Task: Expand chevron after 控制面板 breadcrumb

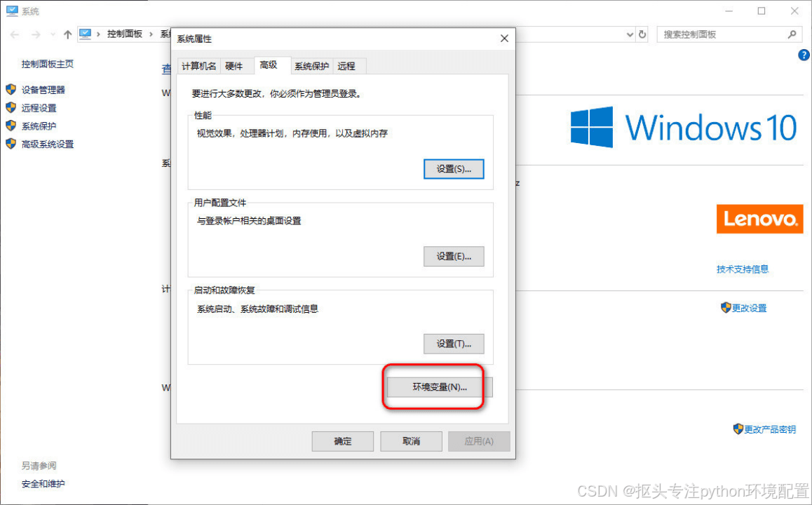Action: point(151,34)
